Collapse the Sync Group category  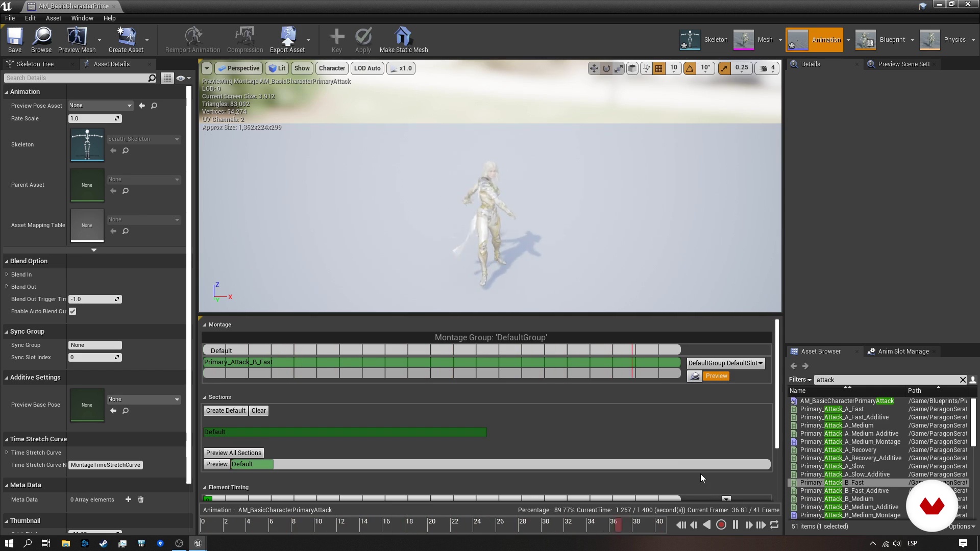click(x=7, y=332)
